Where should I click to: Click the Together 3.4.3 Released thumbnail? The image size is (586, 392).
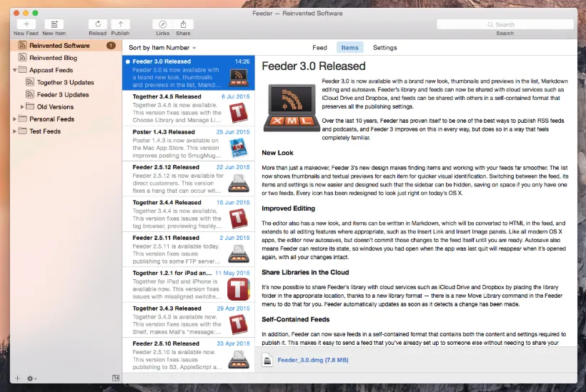click(239, 324)
